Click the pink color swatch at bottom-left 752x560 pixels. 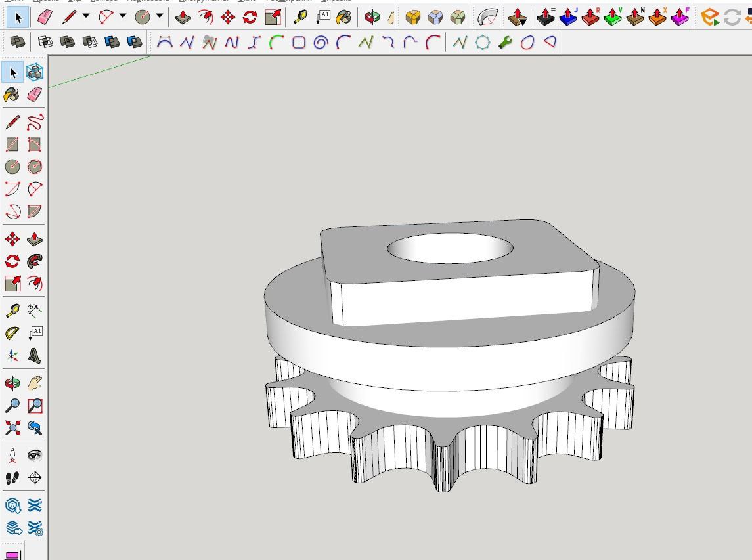pos(12,555)
